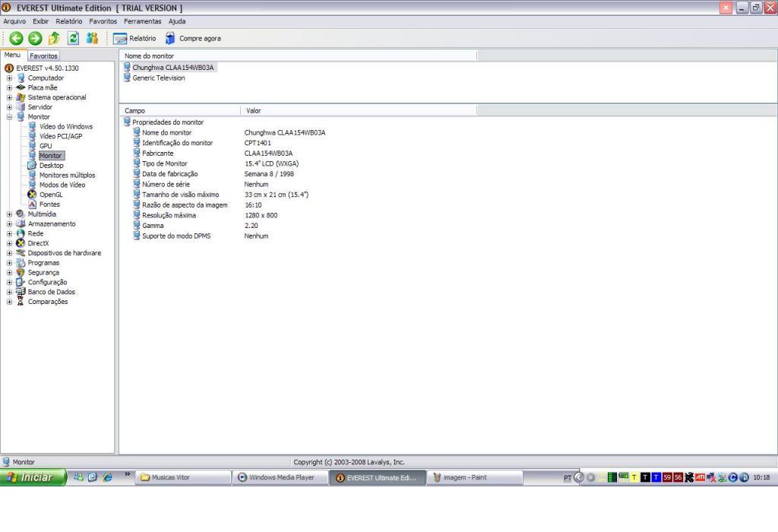Expand the Dispositivos de hardware tree node
The image size is (778, 532).
click(x=9, y=253)
